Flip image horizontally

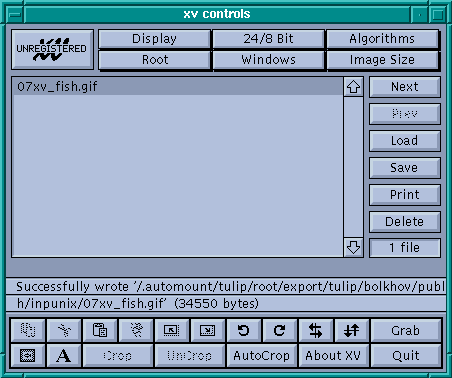(x=316, y=330)
